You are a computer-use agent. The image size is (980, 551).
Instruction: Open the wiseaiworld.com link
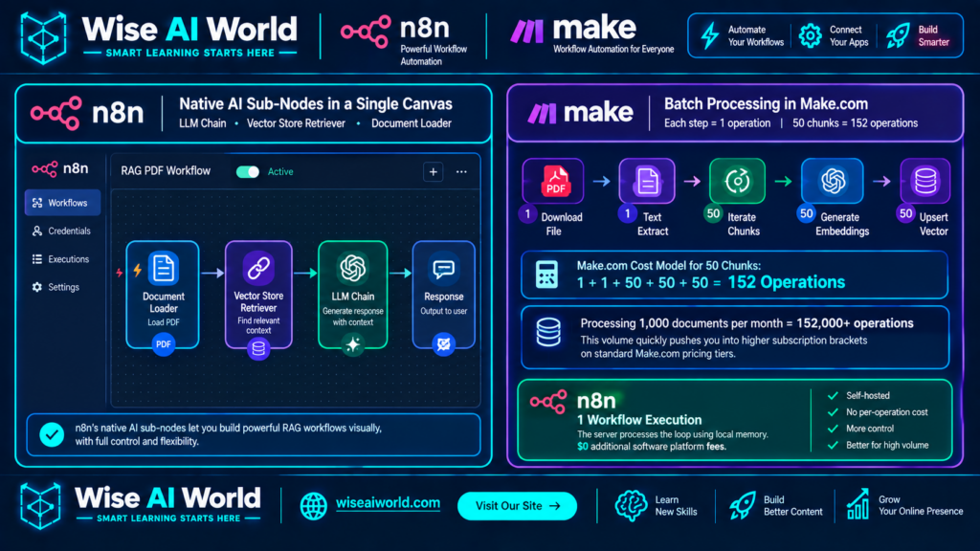pos(388,503)
